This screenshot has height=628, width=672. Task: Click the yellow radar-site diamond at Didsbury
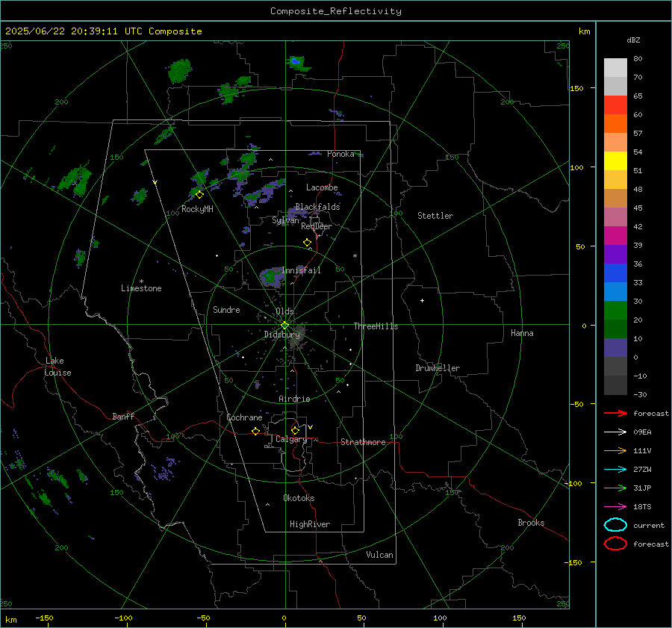284,326
